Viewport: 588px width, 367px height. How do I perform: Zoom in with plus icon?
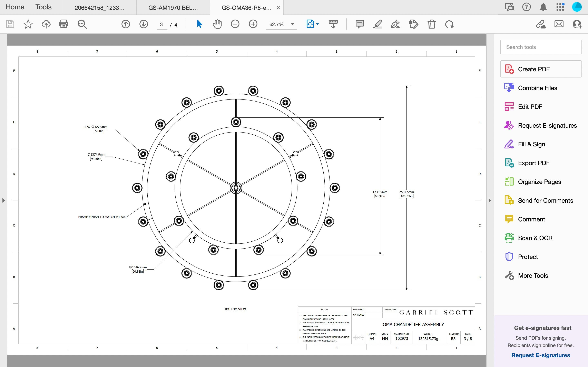coord(253,24)
